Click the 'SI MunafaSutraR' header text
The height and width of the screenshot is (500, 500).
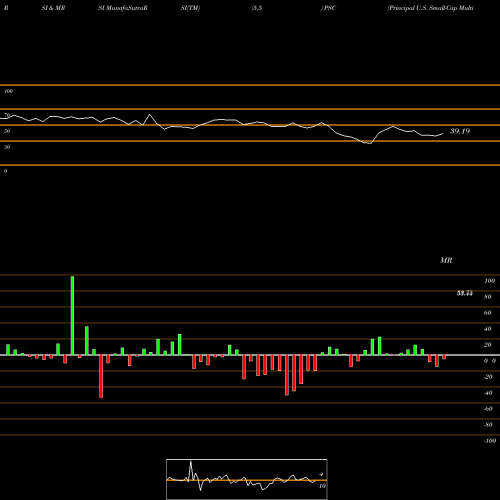(x=123, y=8)
